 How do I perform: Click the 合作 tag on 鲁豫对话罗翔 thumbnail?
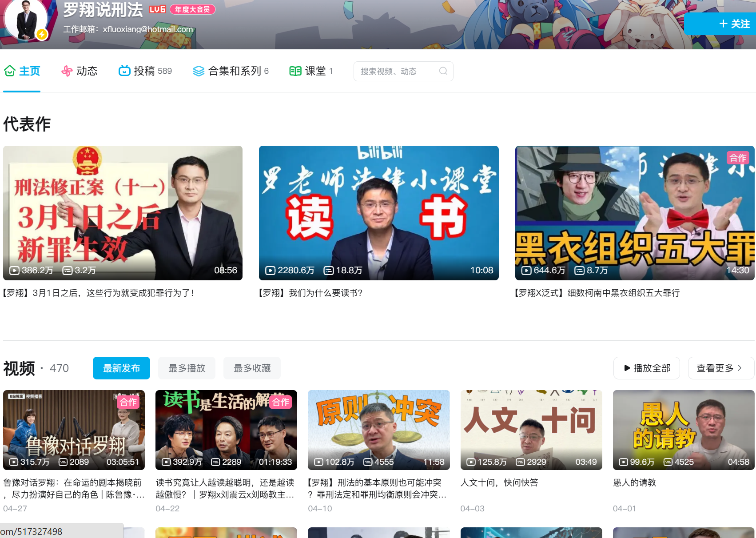click(128, 402)
